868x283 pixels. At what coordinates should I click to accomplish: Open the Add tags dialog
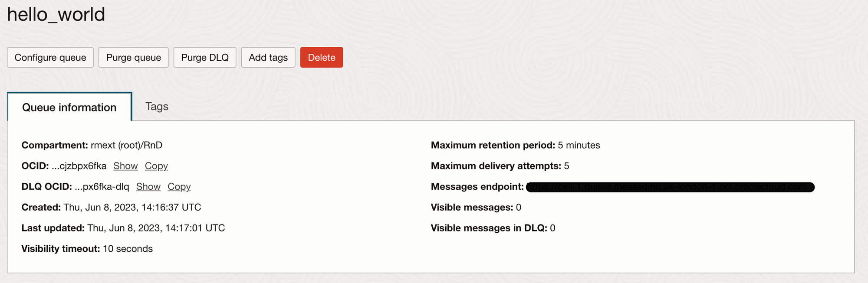pyautogui.click(x=268, y=57)
